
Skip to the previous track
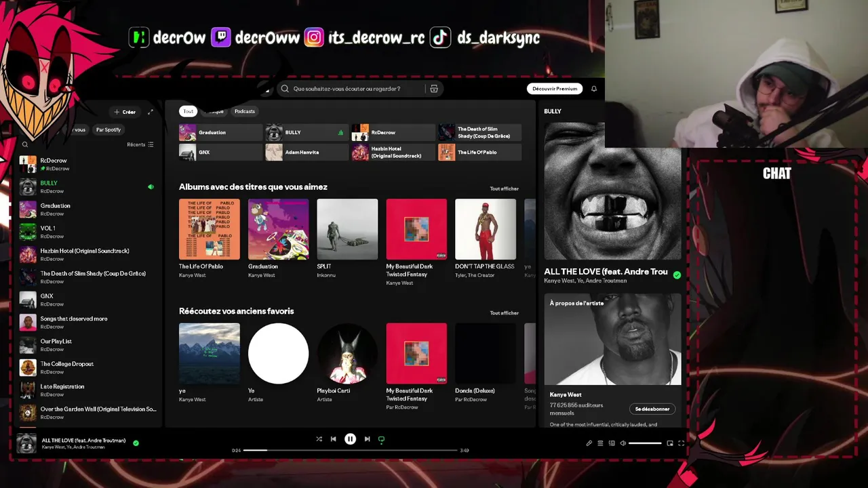(333, 439)
